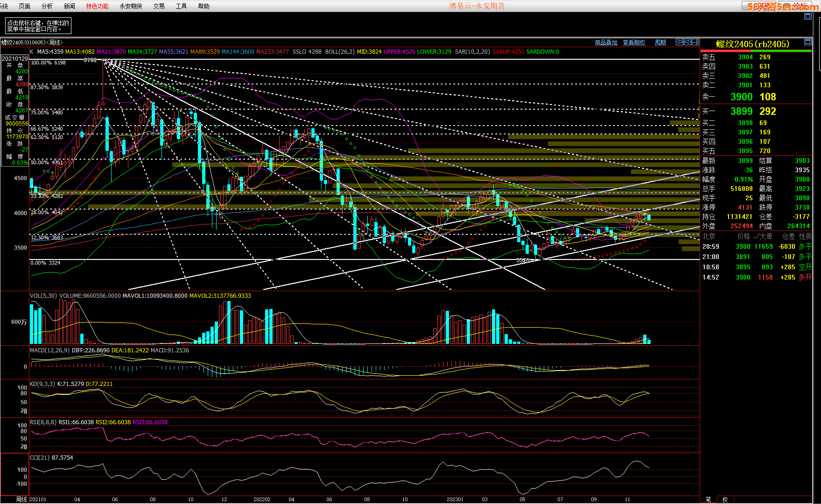The width and height of the screenshot is (821, 504).
Task: Click the MACD(12,26,9) indicator title
Action: click(x=49, y=350)
